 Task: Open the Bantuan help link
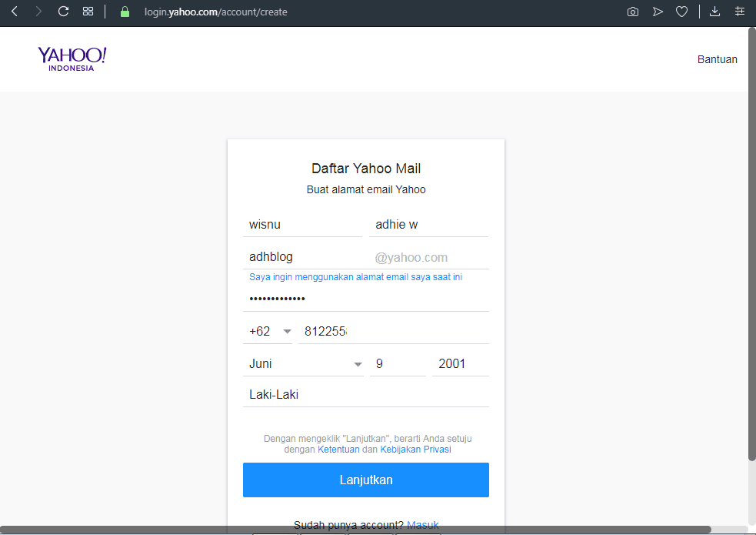tap(717, 59)
